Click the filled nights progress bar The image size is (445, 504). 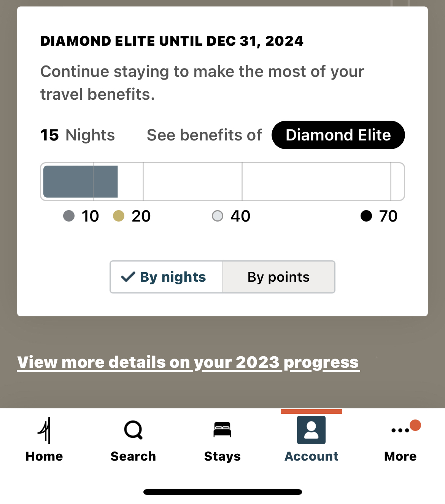click(81, 182)
